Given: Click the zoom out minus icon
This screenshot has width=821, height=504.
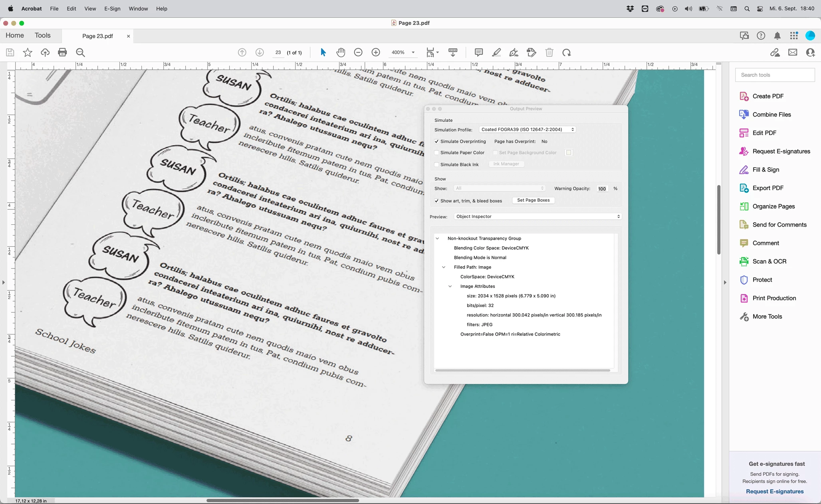Looking at the screenshot, I should point(358,52).
